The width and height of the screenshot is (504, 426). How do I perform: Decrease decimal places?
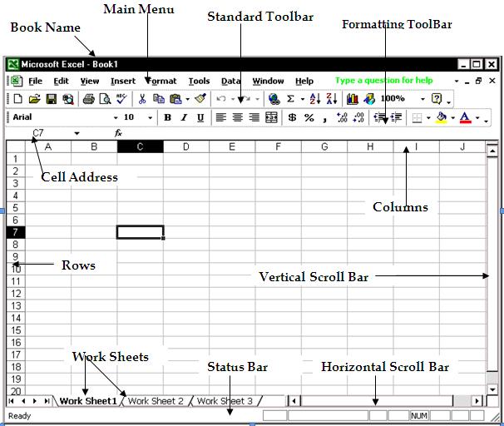(358, 117)
